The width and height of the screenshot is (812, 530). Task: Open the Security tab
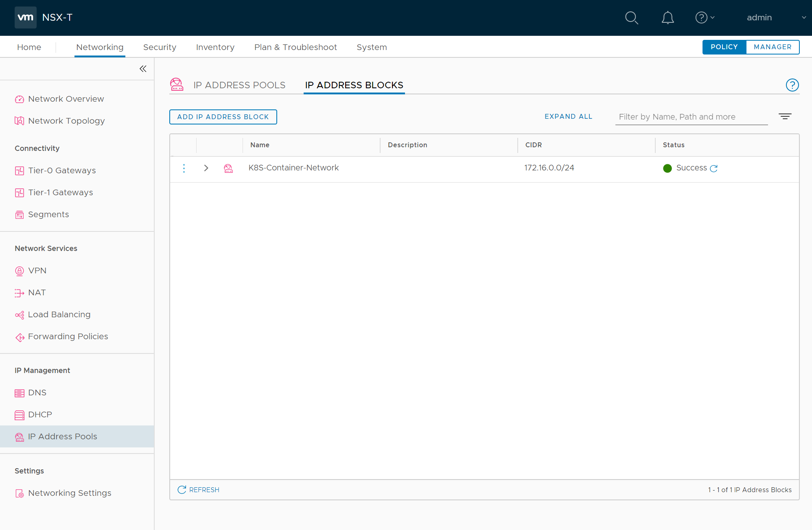[x=160, y=47]
